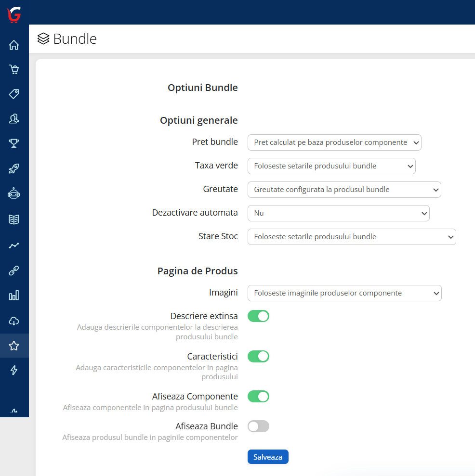Viewport: 475px width, 476px height.
Task: Toggle off Afiseaza Componente
Action: 258,397
